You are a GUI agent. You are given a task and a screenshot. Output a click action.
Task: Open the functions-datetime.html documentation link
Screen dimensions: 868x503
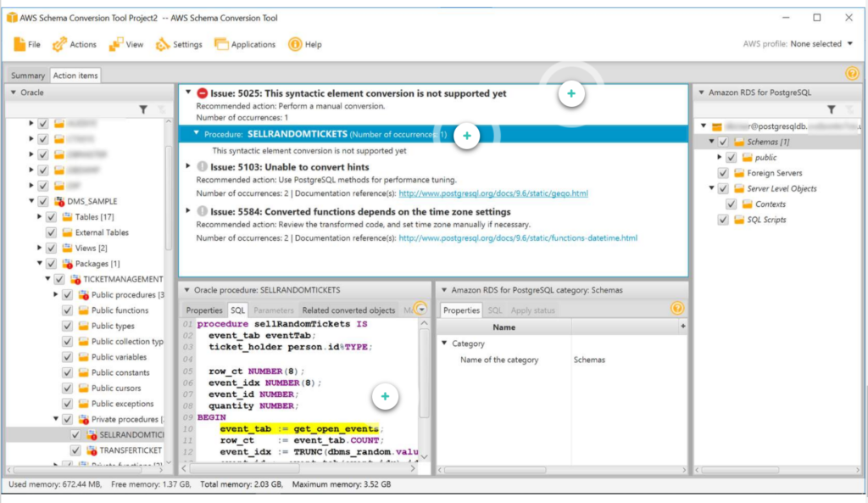coord(518,238)
